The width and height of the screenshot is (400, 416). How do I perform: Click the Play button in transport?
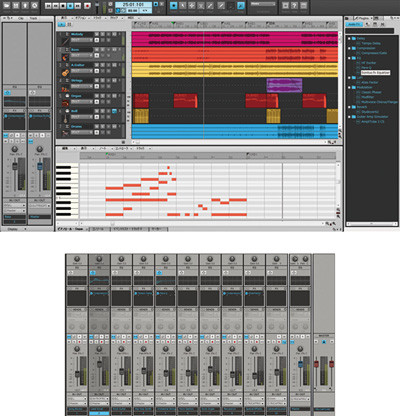[70, 6]
